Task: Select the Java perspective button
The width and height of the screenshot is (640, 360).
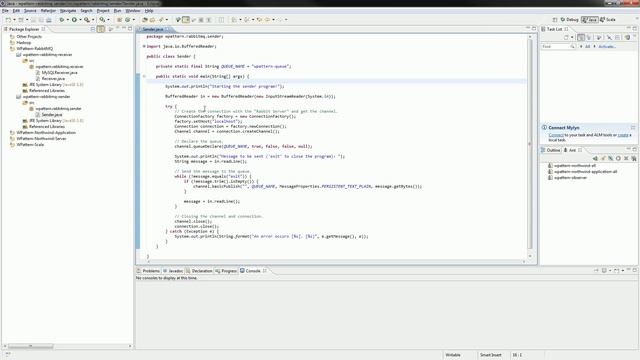Action: pyautogui.click(x=589, y=20)
